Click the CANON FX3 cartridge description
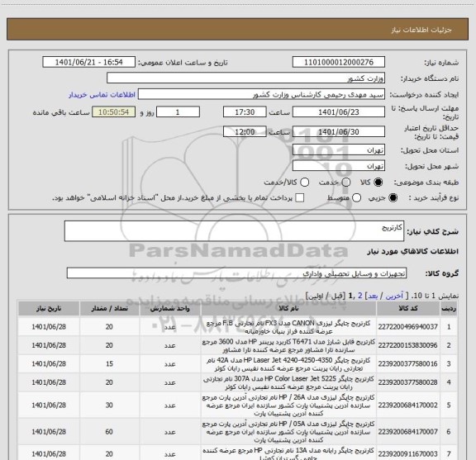The height and width of the screenshot is (460, 476). 288,327
